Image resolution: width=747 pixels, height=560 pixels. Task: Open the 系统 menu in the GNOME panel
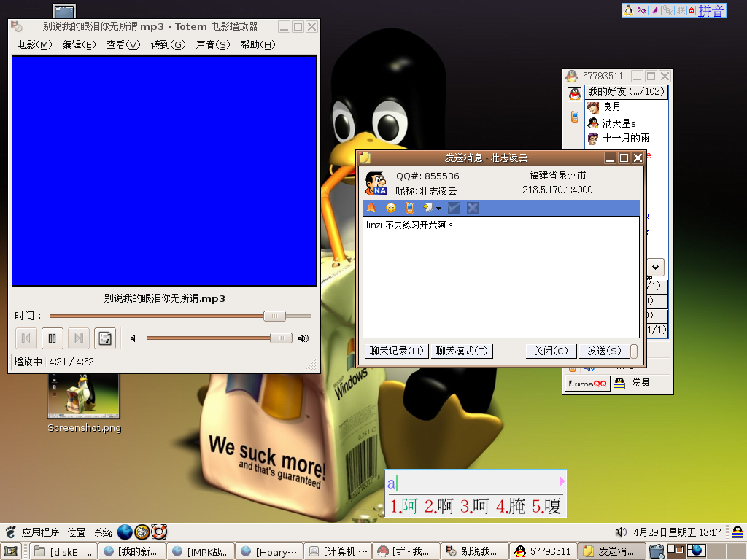(103, 532)
